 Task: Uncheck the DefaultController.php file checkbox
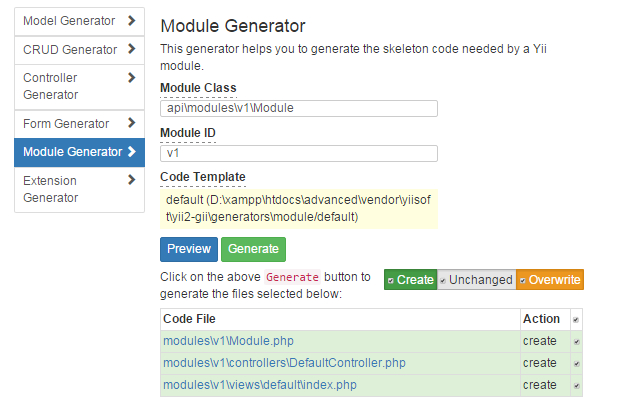(575, 363)
